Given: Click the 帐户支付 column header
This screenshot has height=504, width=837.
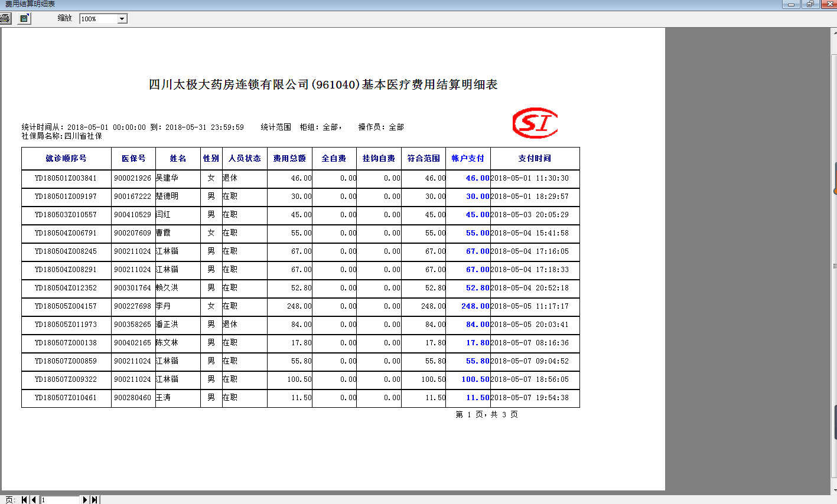Looking at the screenshot, I should point(468,158).
